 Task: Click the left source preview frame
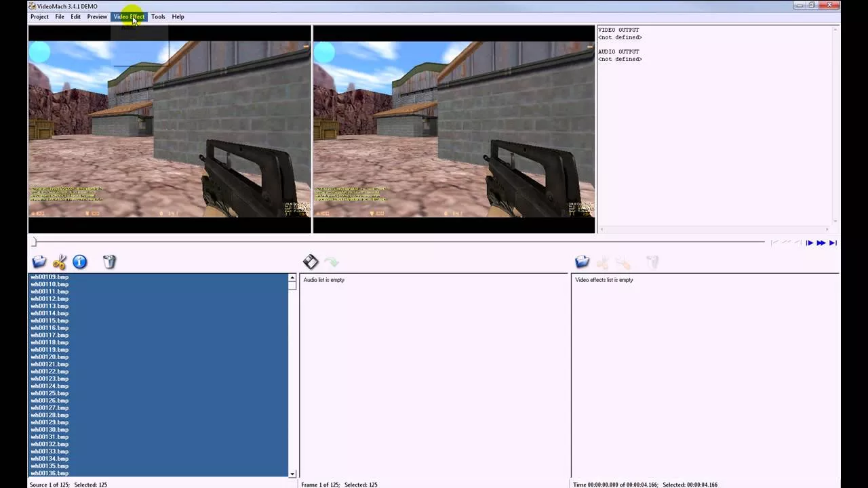(x=170, y=129)
